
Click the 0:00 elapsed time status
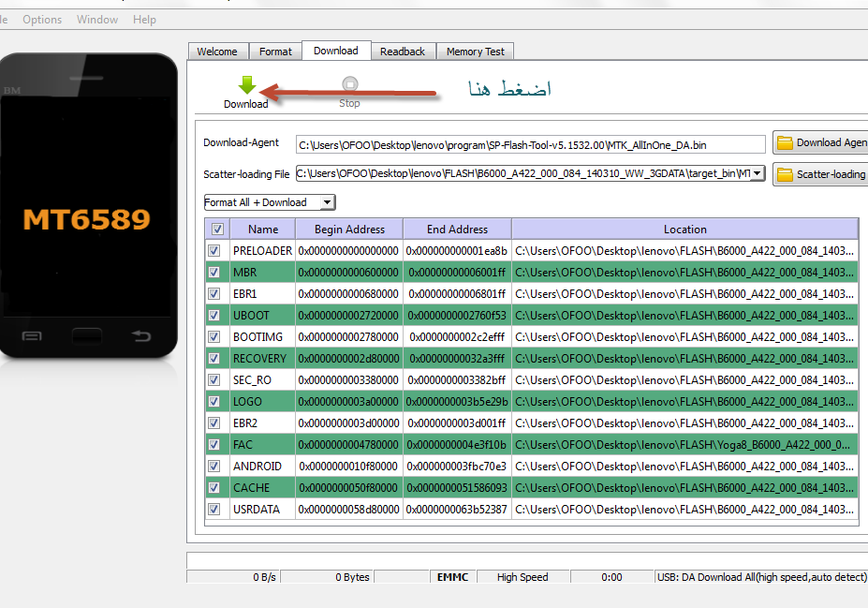click(611, 577)
